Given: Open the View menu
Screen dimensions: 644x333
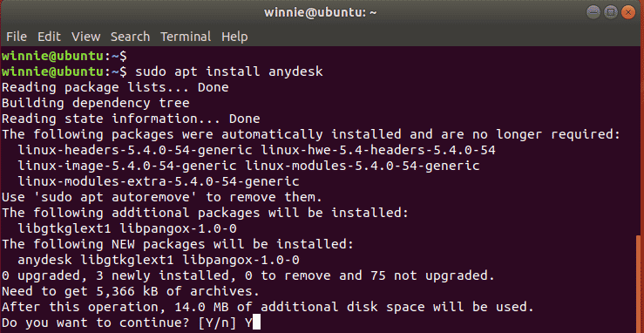Looking at the screenshot, I should click(86, 37).
